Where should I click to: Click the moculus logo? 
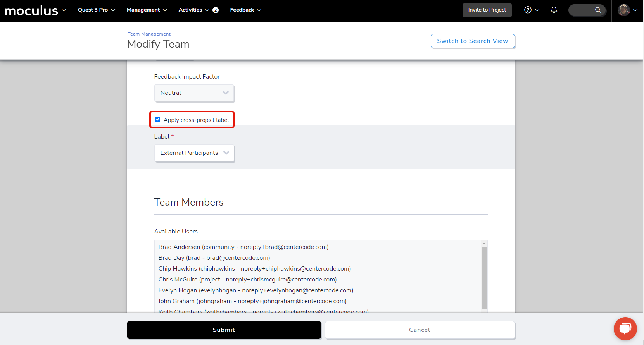point(31,10)
